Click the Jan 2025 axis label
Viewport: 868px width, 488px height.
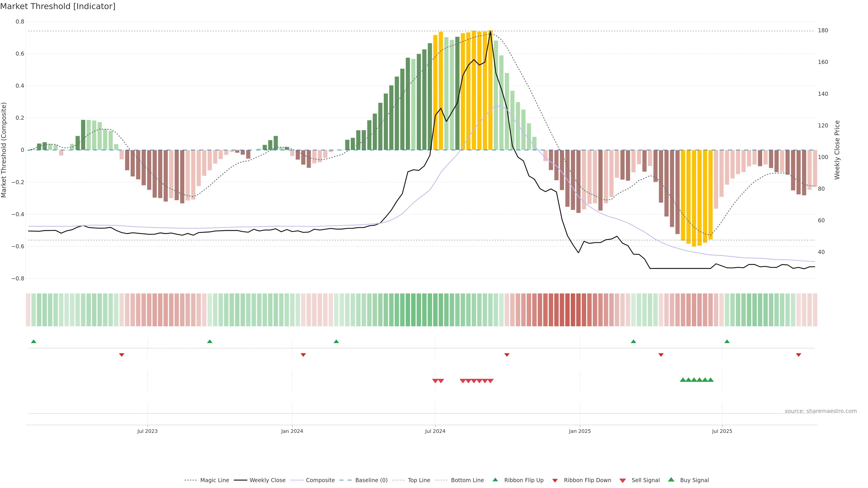point(580,431)
